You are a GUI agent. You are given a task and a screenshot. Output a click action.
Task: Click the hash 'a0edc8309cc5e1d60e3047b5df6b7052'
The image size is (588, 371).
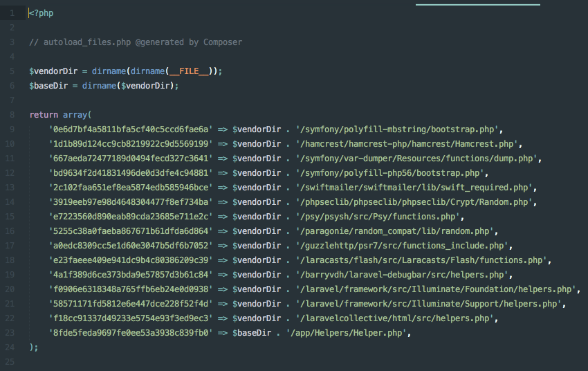131,246
